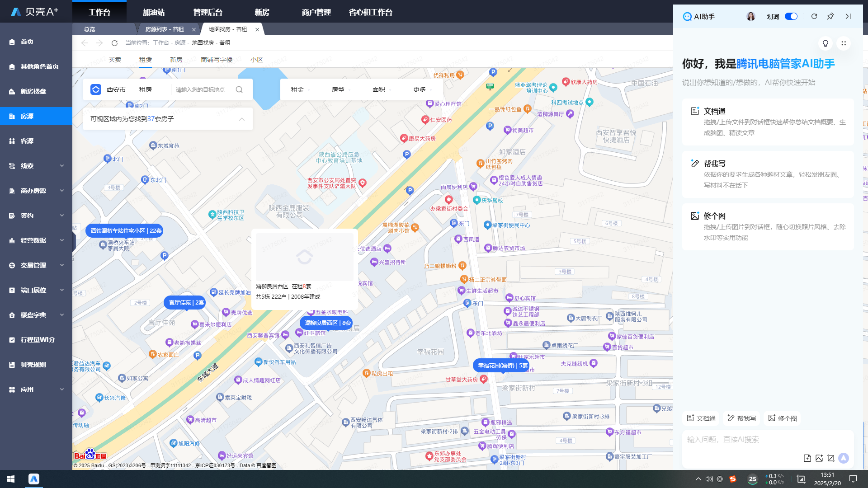Click the search magnifier icon in location box
The width and height of the screenshot is (868, 488).
click(x=239, y=89)
